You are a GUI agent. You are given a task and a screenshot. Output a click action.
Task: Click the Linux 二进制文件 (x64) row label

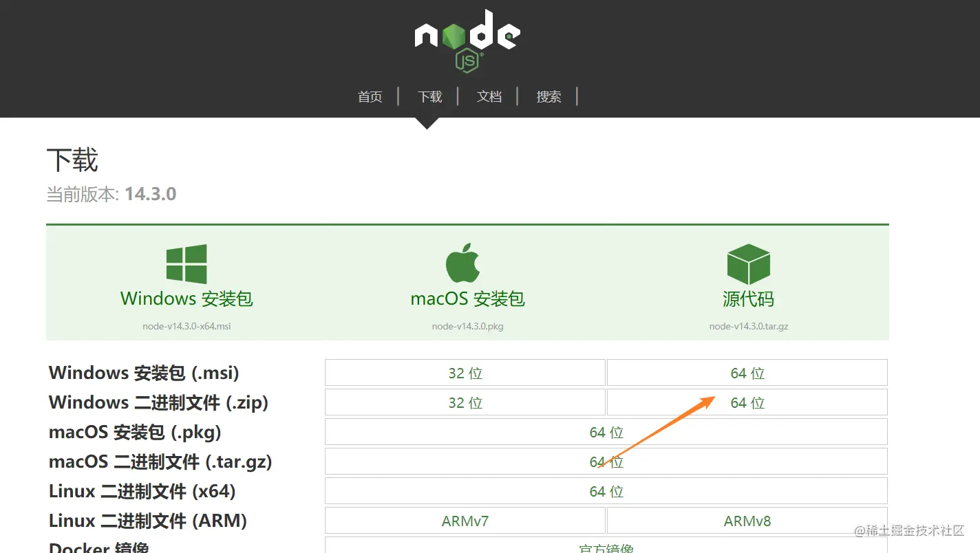142,491
